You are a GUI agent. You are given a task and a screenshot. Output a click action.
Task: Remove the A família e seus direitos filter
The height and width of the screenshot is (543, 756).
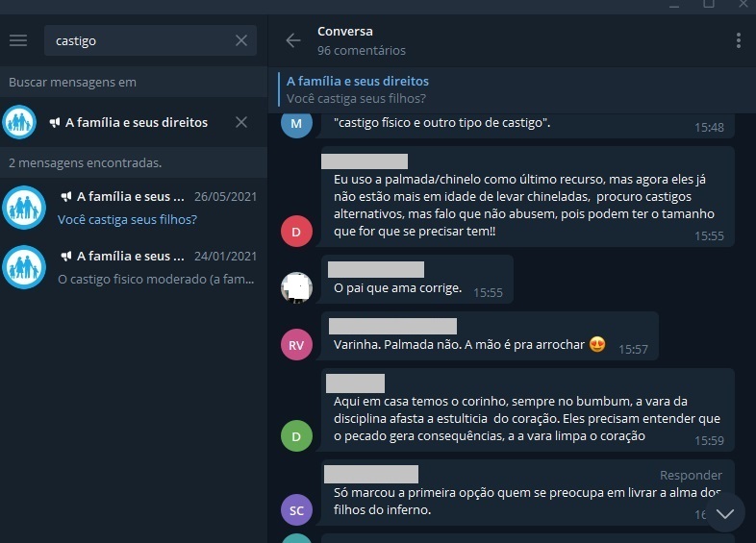[x=241, y=122]
